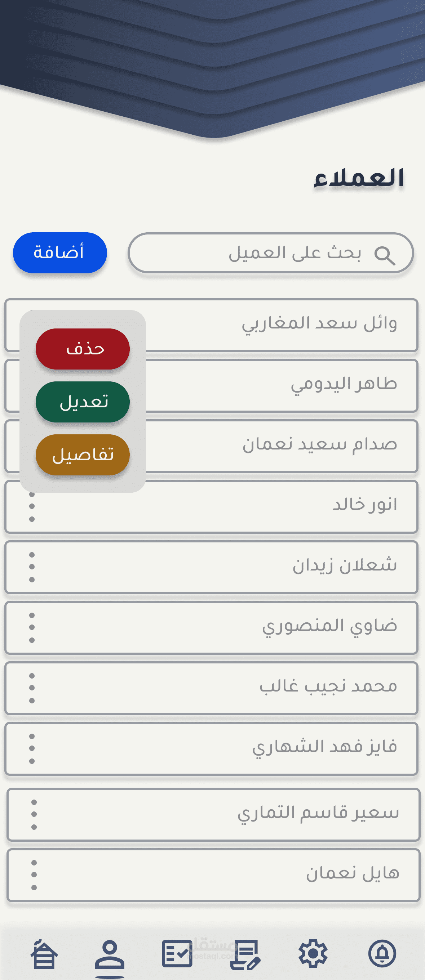Choose حذف from the popup menu

pos(83,349)
